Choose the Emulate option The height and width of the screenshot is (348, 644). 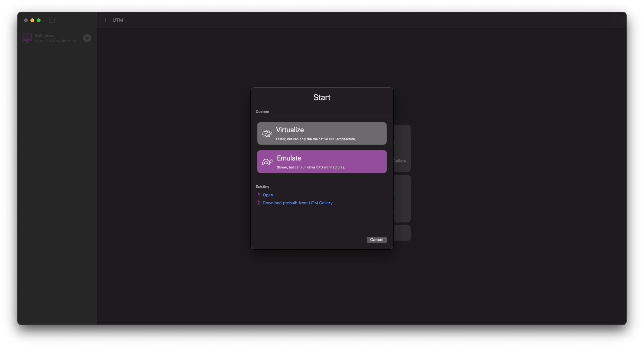coord(322,162)
